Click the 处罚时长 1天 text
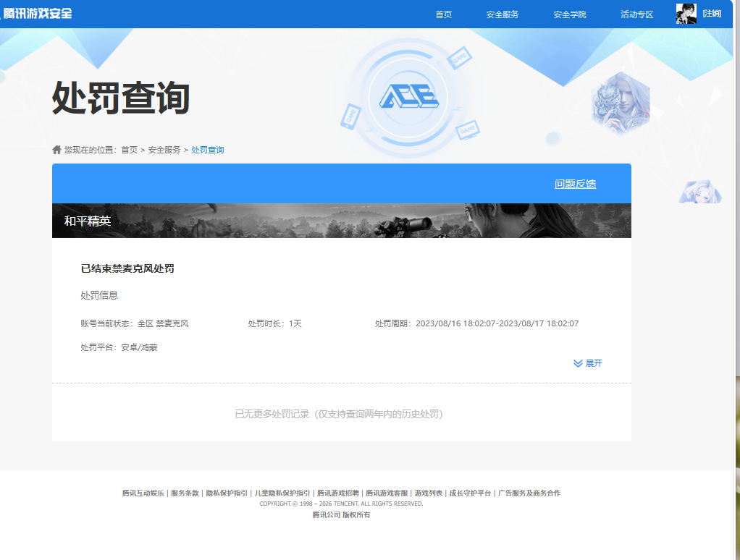740x560 pixels. pyautogui.click(x=274, y=323)
